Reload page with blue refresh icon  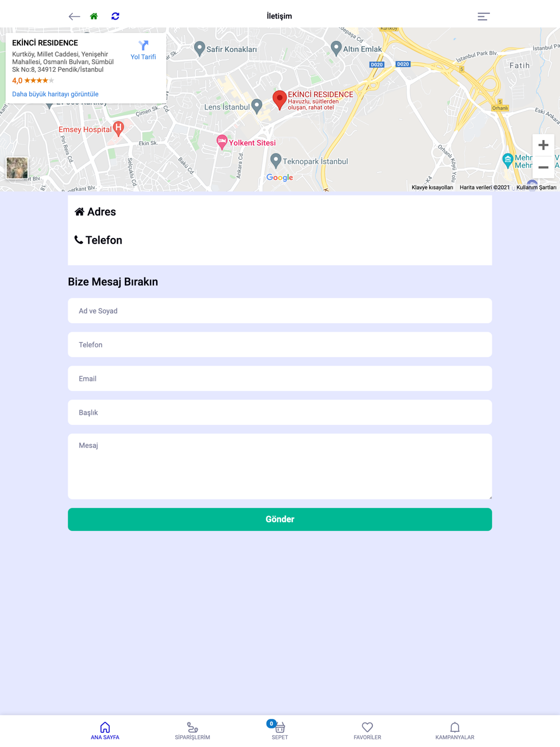tap(115, 16)
